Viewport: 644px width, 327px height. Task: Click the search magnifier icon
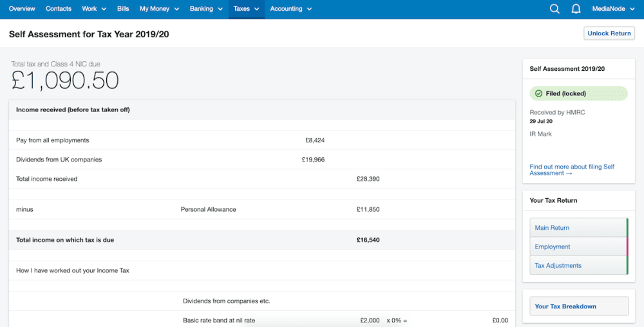pos(554,9)
